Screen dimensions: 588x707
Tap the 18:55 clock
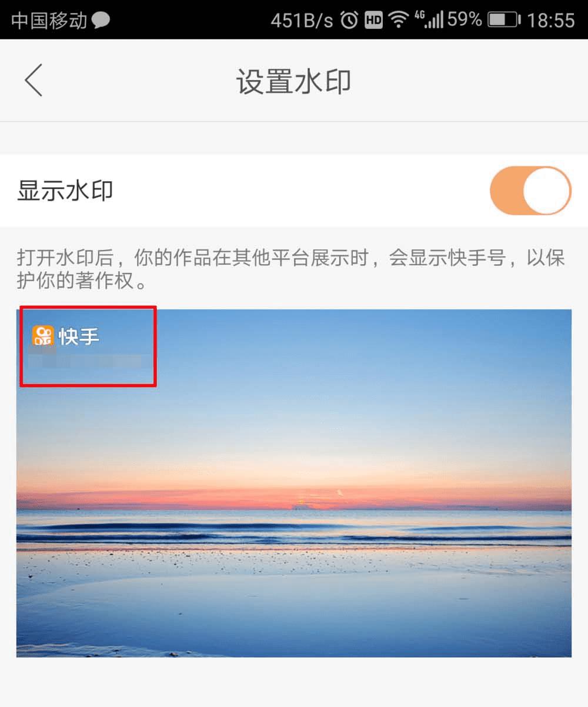550,21
